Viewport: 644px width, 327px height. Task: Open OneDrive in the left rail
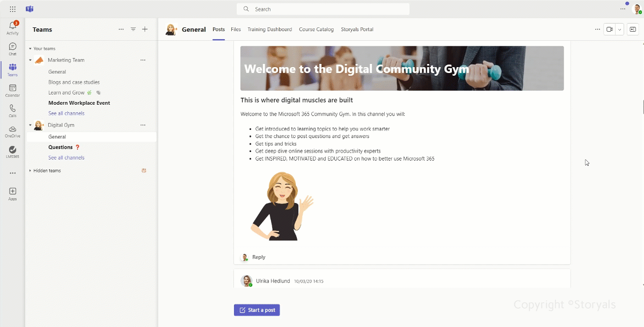[x=12, y=132]
